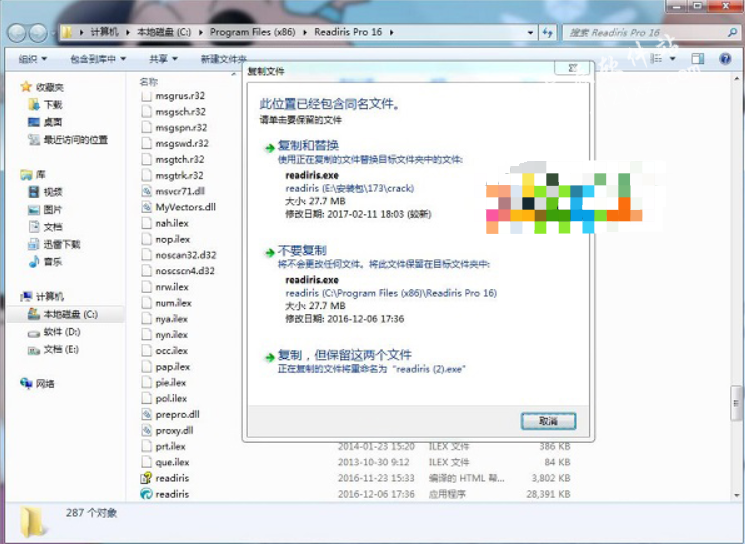
Task: Open 音乐 library
Action: point(53,262)
